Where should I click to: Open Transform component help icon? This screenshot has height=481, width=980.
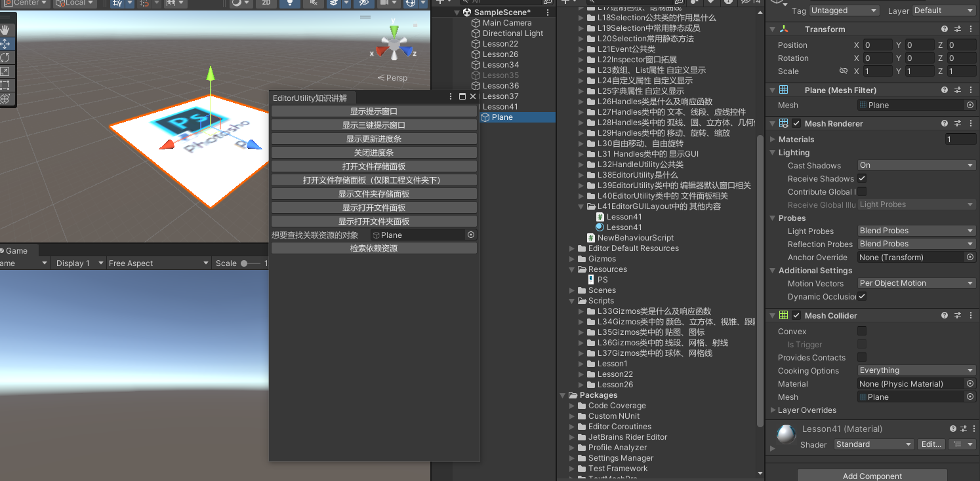pos(945,29)
